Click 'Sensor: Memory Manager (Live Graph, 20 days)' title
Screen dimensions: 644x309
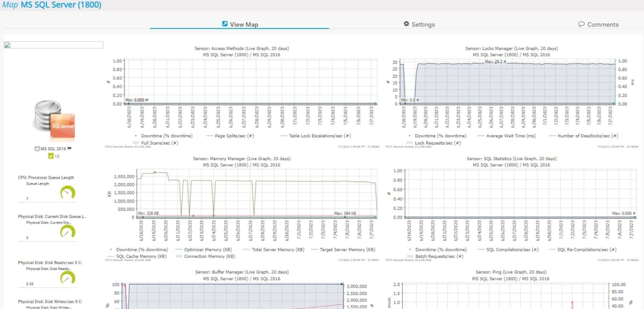click(242, 158)
